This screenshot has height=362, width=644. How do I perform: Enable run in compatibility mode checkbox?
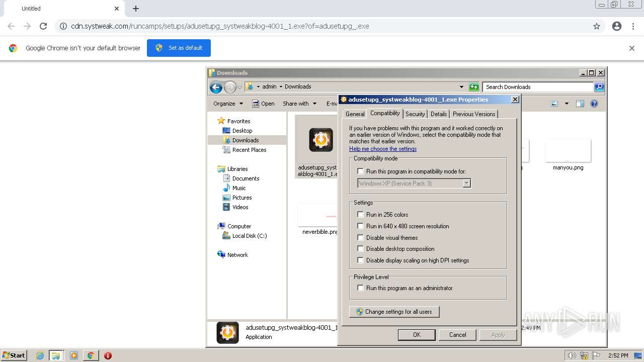coord(360,171)
